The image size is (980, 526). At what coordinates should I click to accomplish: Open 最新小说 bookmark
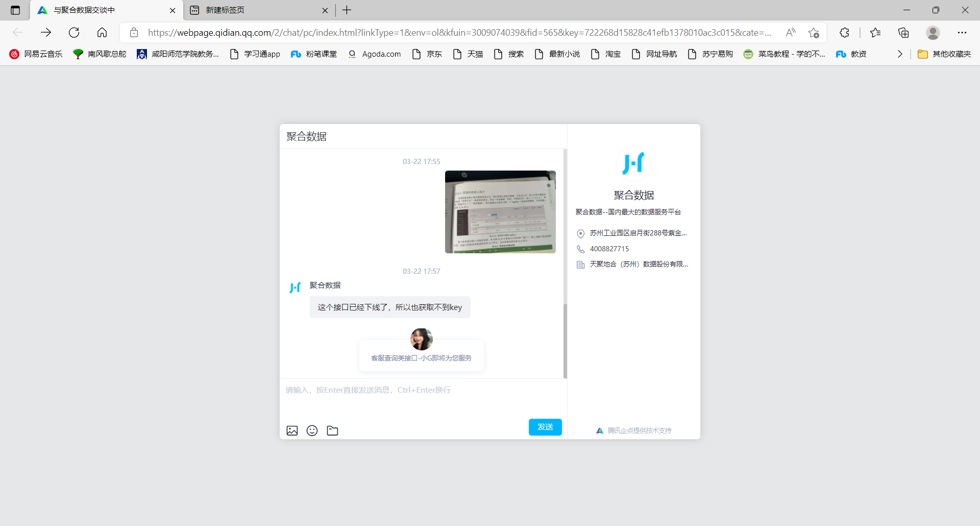pos(557,54)
